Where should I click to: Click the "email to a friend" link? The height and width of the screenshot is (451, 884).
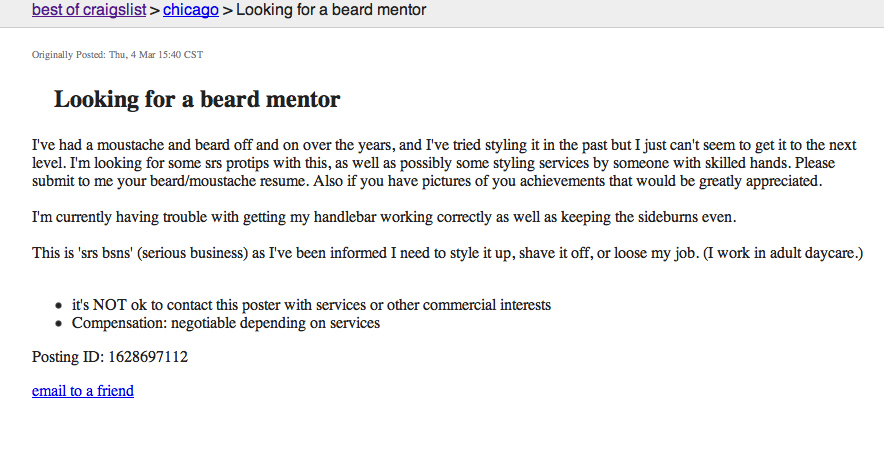coord(83,391)
